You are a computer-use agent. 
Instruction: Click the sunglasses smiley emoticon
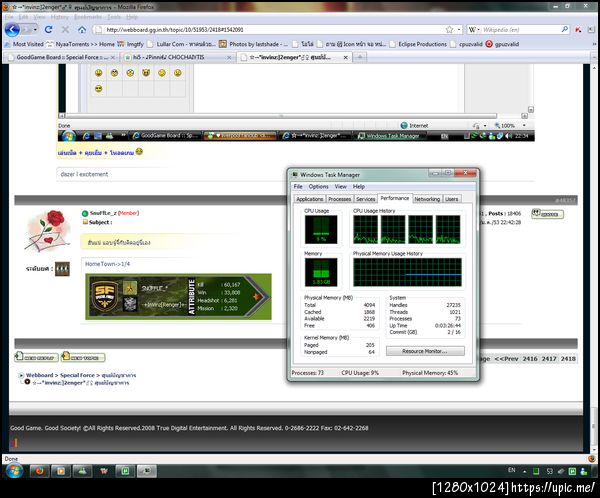point(99,89)
